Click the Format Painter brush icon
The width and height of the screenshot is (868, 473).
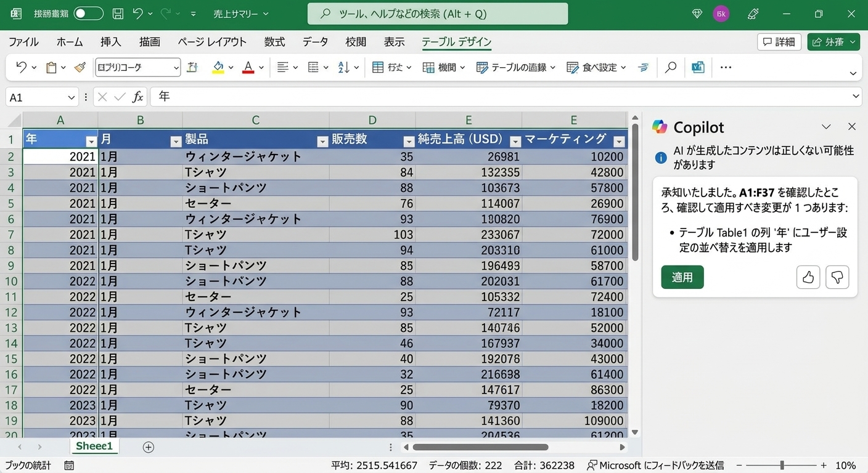(x=80, y=67)
